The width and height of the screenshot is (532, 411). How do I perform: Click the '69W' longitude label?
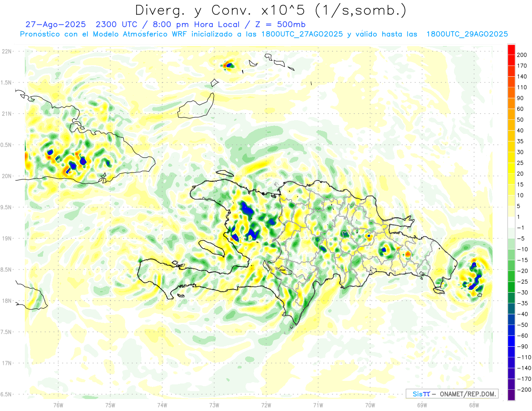click(422, 405)
